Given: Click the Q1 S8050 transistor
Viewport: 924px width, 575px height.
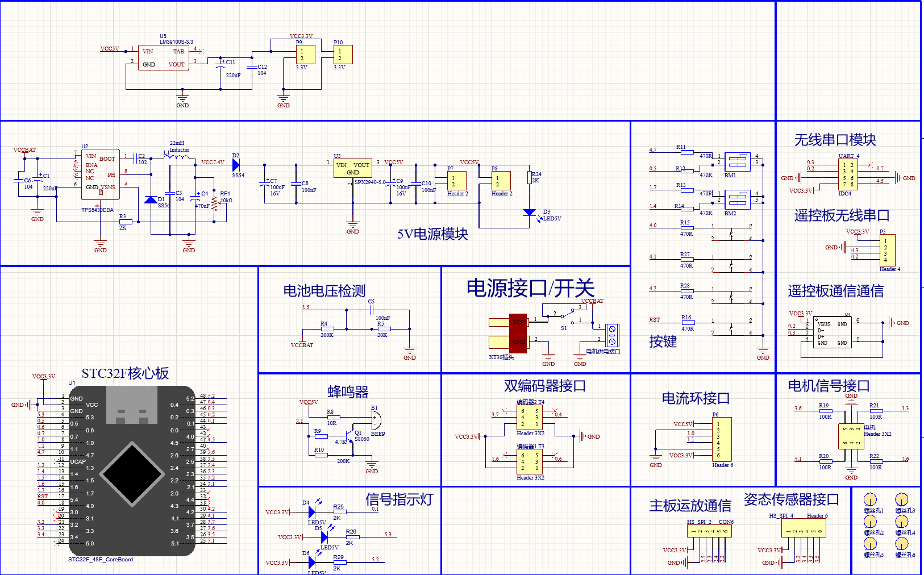Looking at the screenshot, I should click(351, 435).
